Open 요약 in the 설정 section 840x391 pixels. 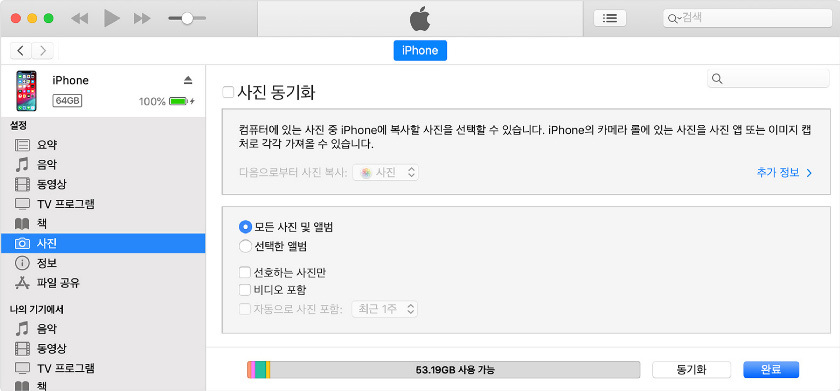click(x=103, y=145)
